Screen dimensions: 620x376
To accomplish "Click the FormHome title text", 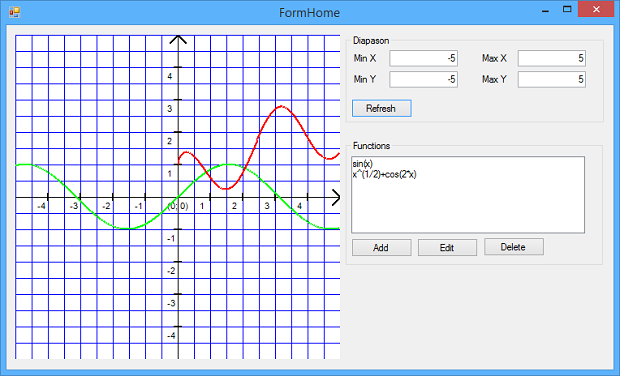I will (x=309, y=13).
